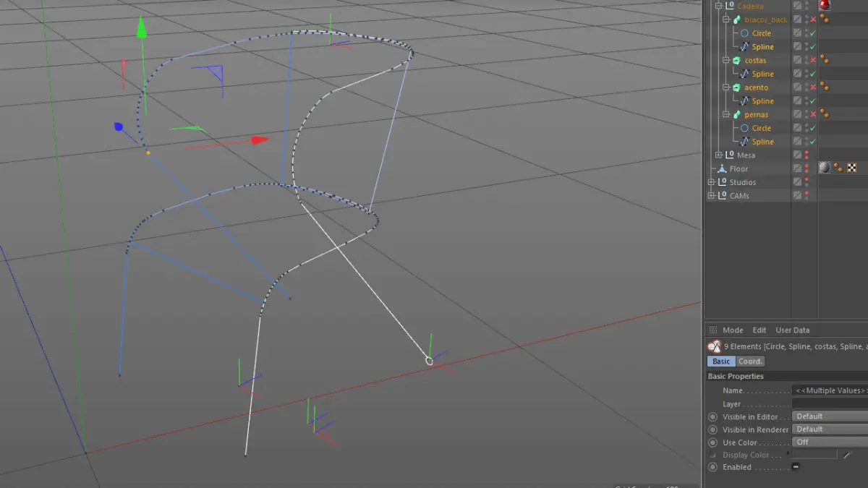The height and width of the screenshot is (488, 868).
Task: Toggle the Enabled checkbox in Basic Properties
Action: click(796, 467)
